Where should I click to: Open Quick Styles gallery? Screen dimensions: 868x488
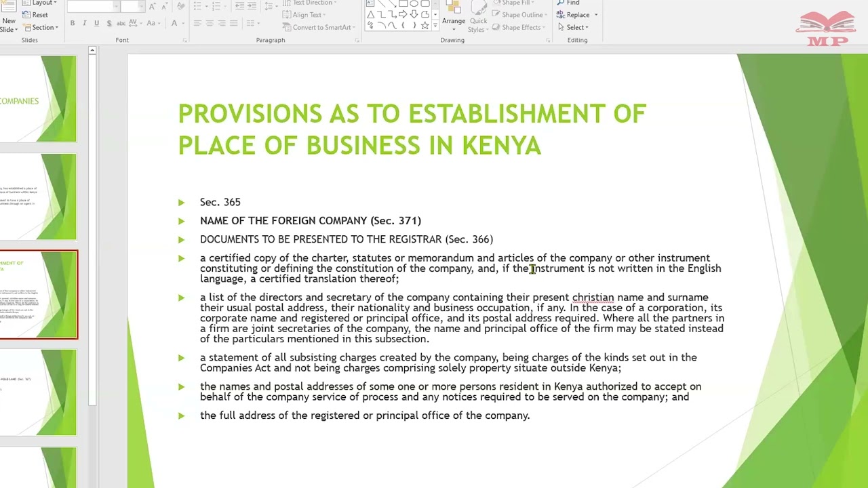(x=477, y=16)
